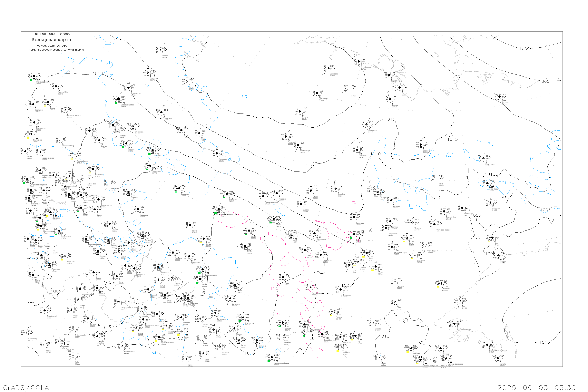Click the Николаевск-на-Амуре station circle

(487, 345)
